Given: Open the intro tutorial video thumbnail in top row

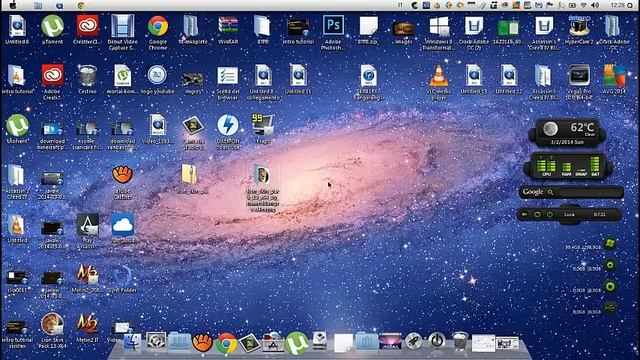Looking at the screenshot, I should point(298,27).
